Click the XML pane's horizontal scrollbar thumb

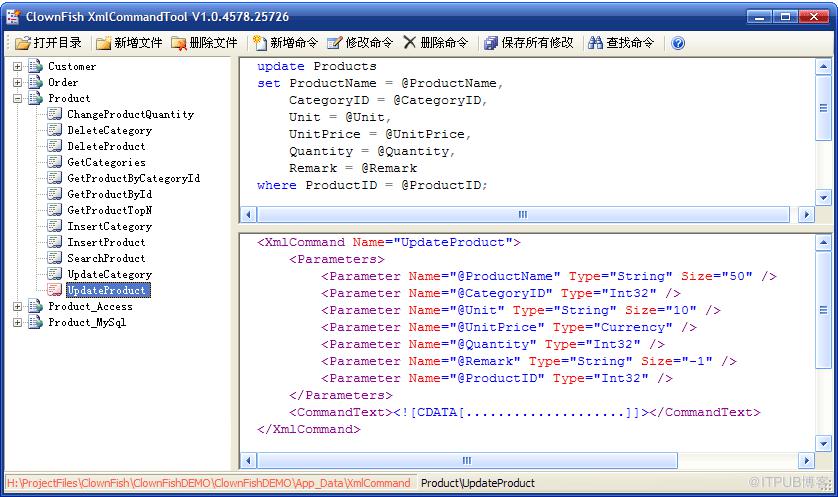click(467, 461)
